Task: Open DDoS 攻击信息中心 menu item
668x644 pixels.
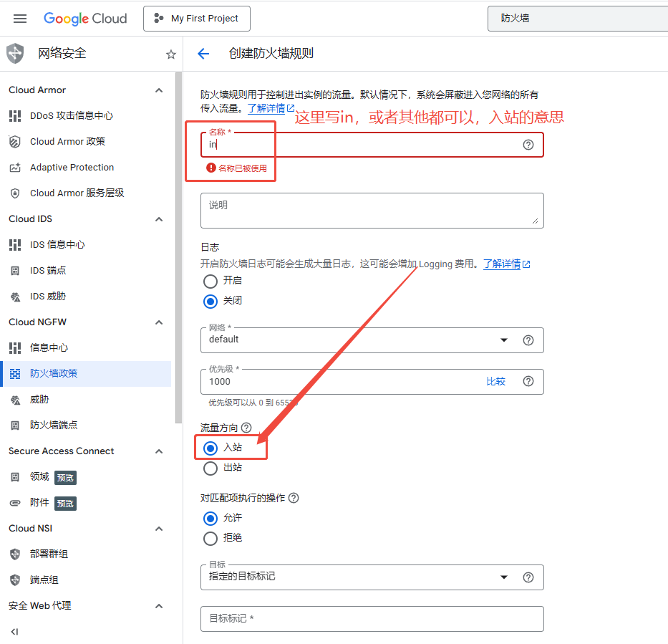Action: tap(87, 115)
